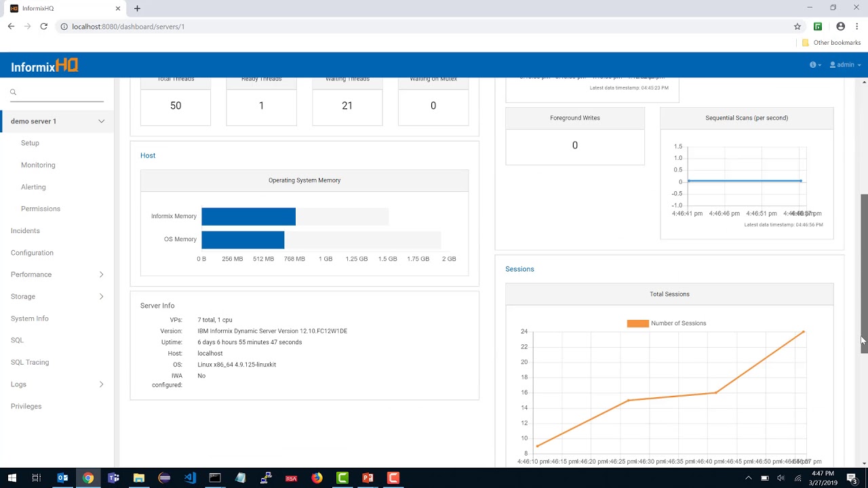The width and height of the screenshot is (868, 488).
Task: Click the OS Memory bar
Action: (243, 239)
